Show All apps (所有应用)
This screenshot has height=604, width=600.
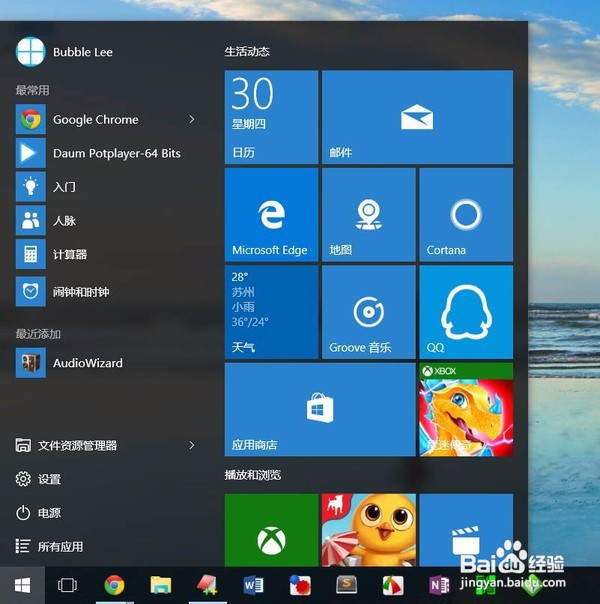click(49, 546)
